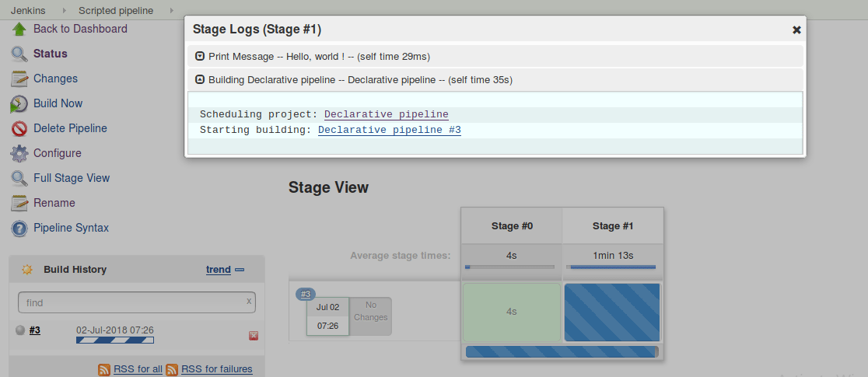
Task: Click the Stage #0 column header
Action: coord(512,226)
